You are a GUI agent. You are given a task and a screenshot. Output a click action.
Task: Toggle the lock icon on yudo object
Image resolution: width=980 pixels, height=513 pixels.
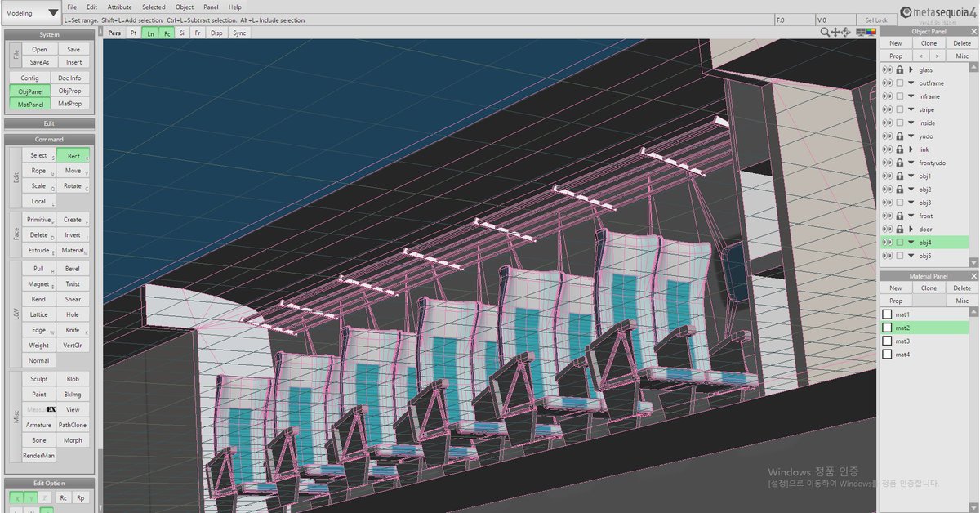tap(899, 136)
